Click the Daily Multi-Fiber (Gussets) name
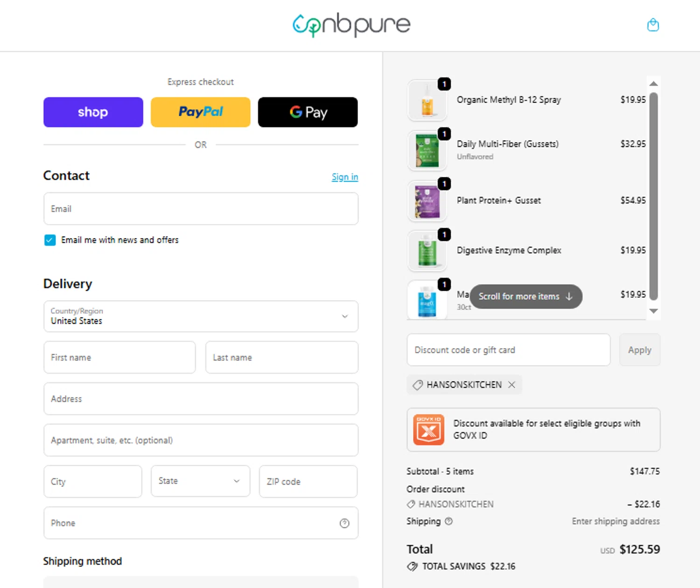 [x=508, y=144]
